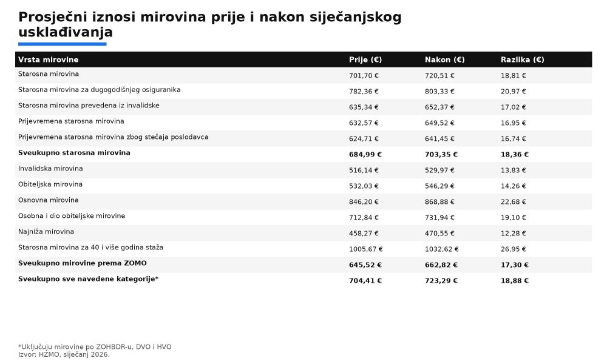Select 'Sveukupno sve navedene kategorije*' row label
607x364 pixels.
pyautogui.click(x=88, y=279)
